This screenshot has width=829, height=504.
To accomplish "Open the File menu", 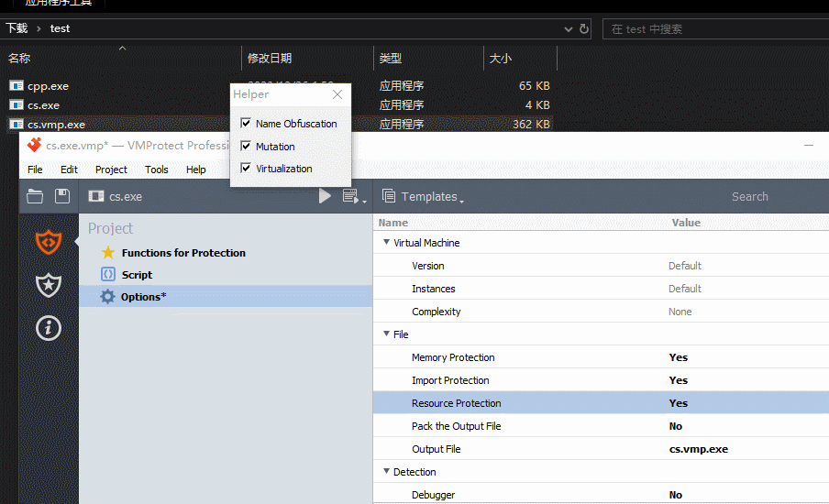I will coord(35,169).
